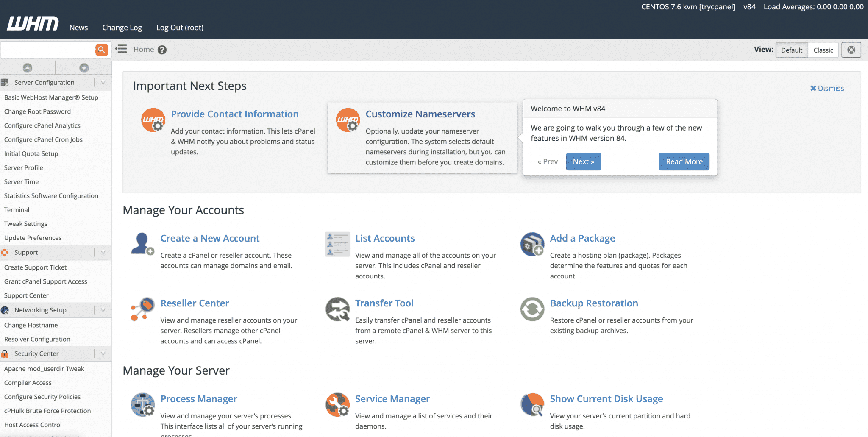The height and width of the screenshot is (437, 868).
Task: Collapse all sidebar categories with up arrow
Action: [x=28, y=68]
